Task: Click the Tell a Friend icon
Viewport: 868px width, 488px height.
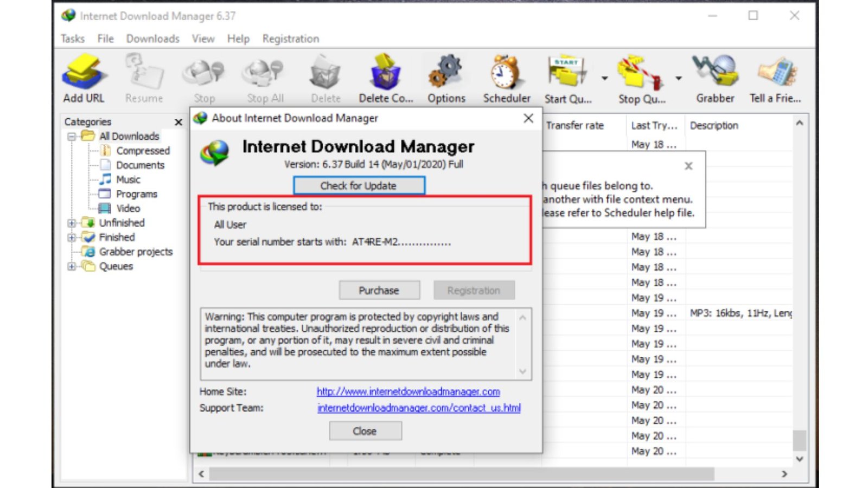Action: click(775, 79)
